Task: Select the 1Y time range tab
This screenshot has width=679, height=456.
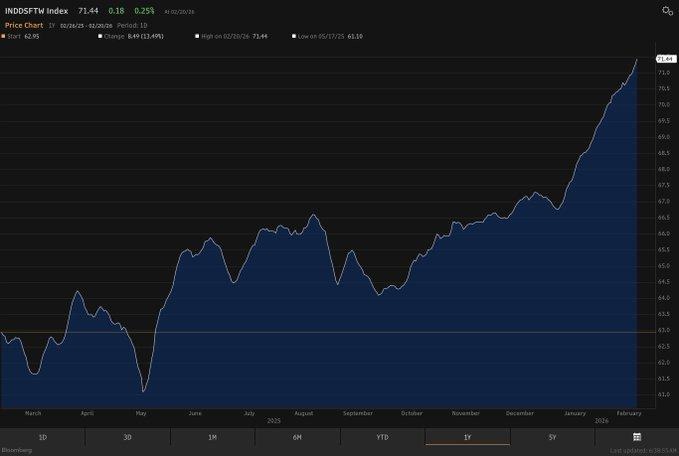Action: [x=467, y=437]
